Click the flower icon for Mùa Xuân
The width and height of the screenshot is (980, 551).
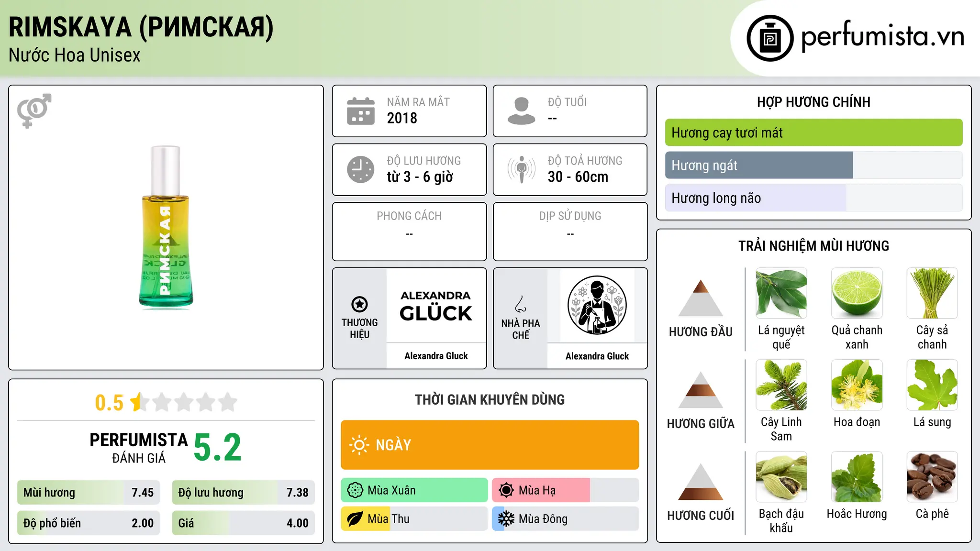355,490
